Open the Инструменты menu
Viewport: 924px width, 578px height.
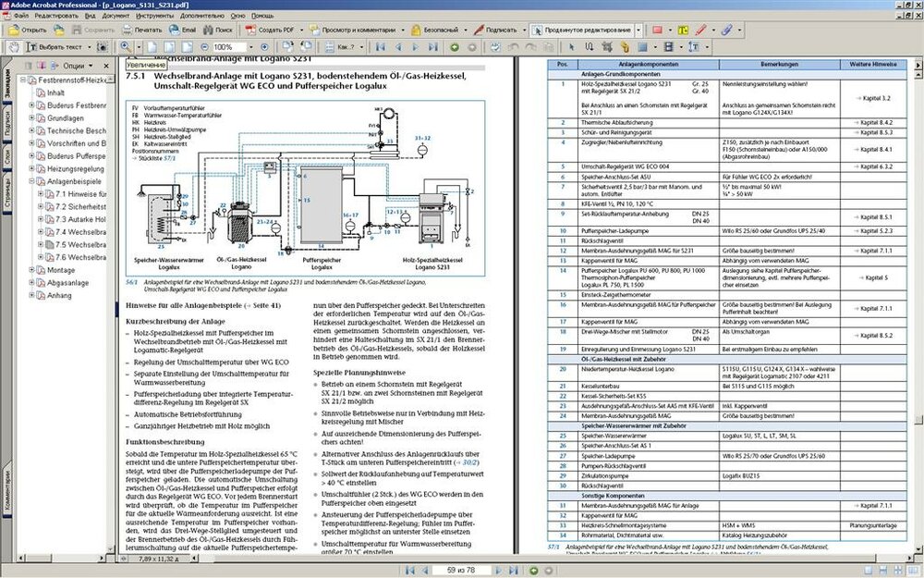click(x=157, y=16)
